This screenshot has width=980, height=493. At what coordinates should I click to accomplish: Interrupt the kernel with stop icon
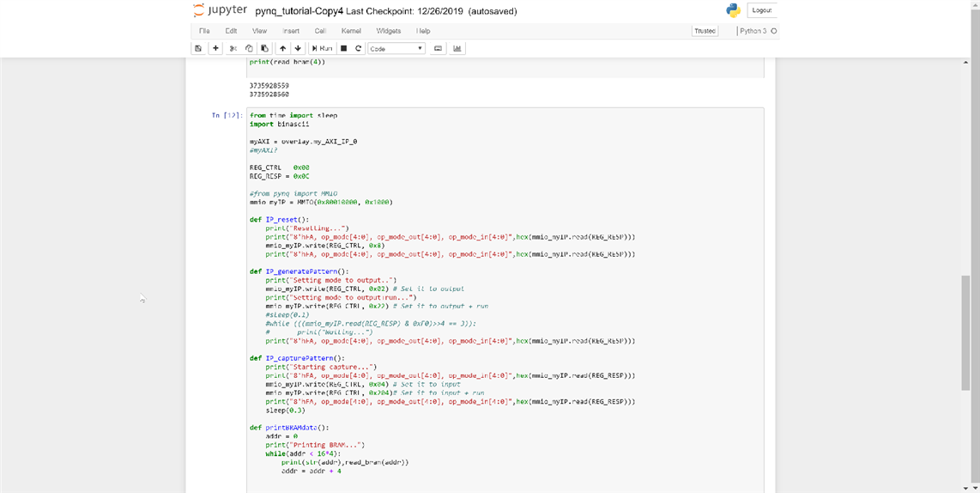point(343,49)
